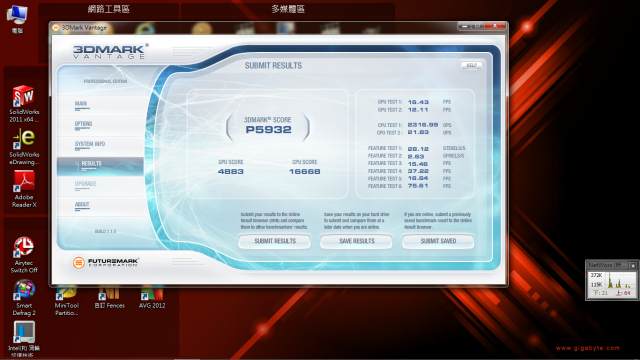
Task: Click the Save Results button
Action: click(356, 241)
